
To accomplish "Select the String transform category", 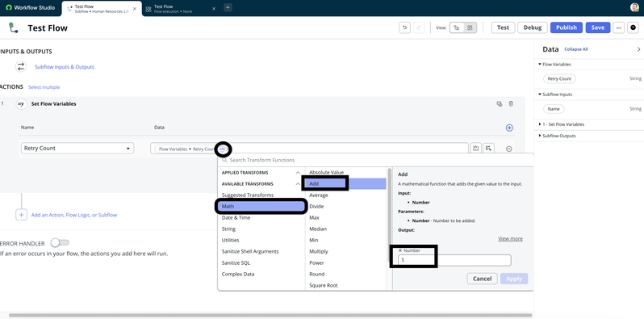I will [x=261, y=229].
